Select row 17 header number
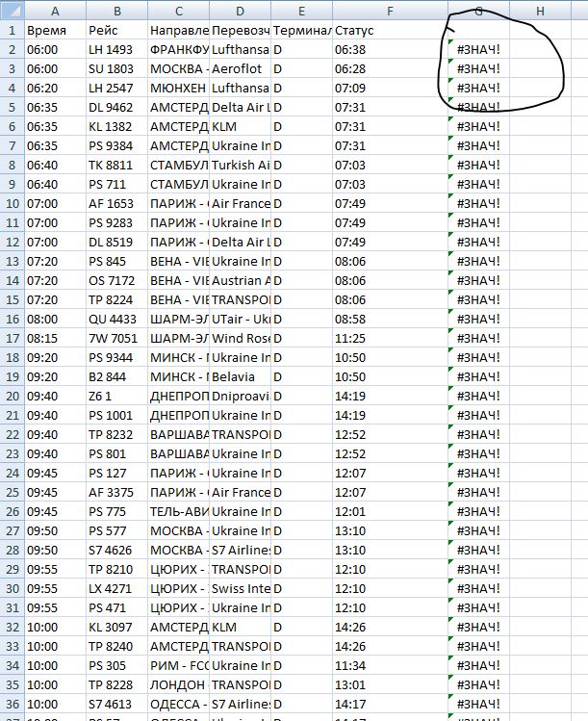588x721 pixels. [x=11, y=338]
